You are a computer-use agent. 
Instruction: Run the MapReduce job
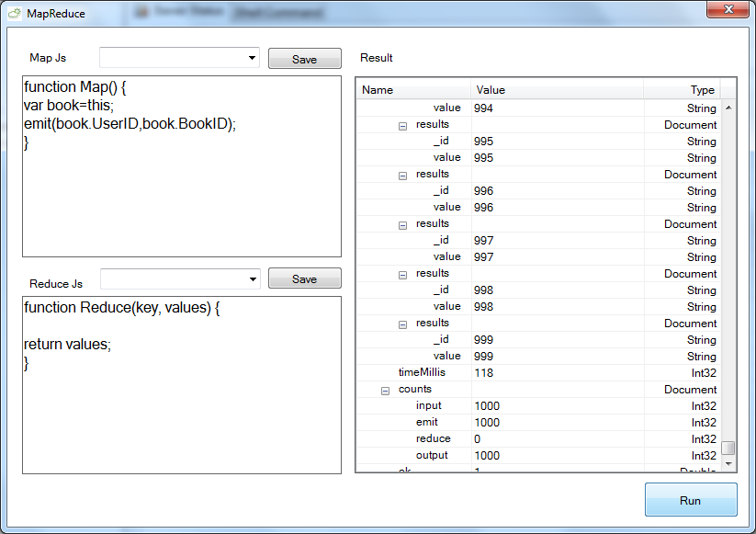[x=691, y=500]
